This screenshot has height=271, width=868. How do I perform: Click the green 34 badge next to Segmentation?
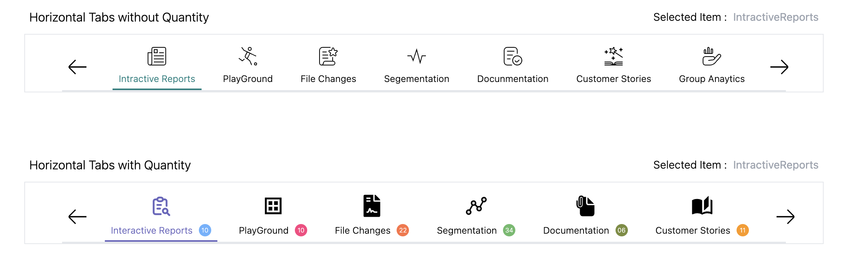pyautogui.click(x=509, y=230)
